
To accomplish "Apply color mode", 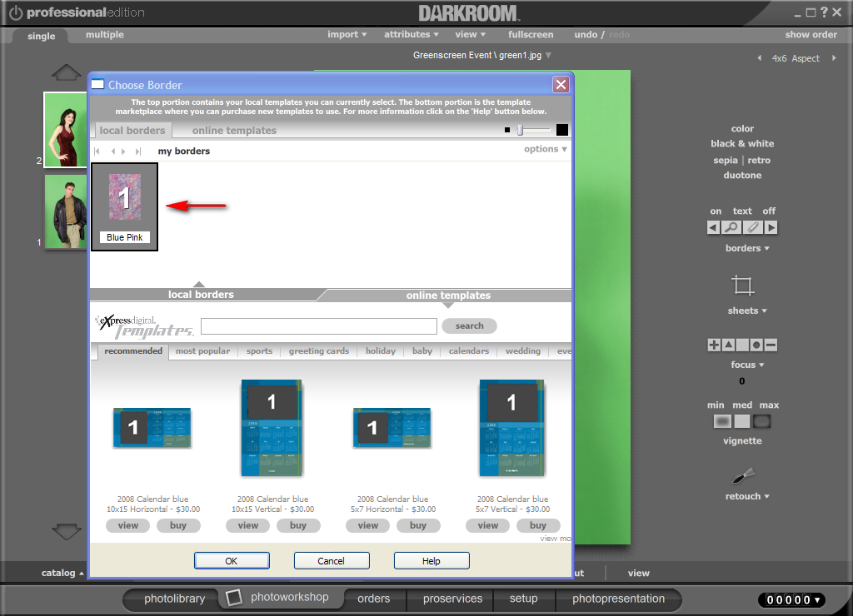I will tap(742, 129).
